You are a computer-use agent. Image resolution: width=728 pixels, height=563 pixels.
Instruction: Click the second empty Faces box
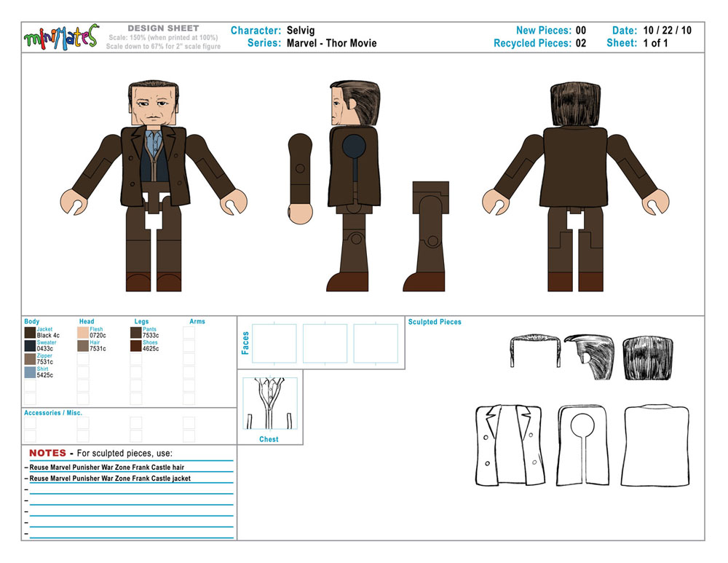click(325, 343)
